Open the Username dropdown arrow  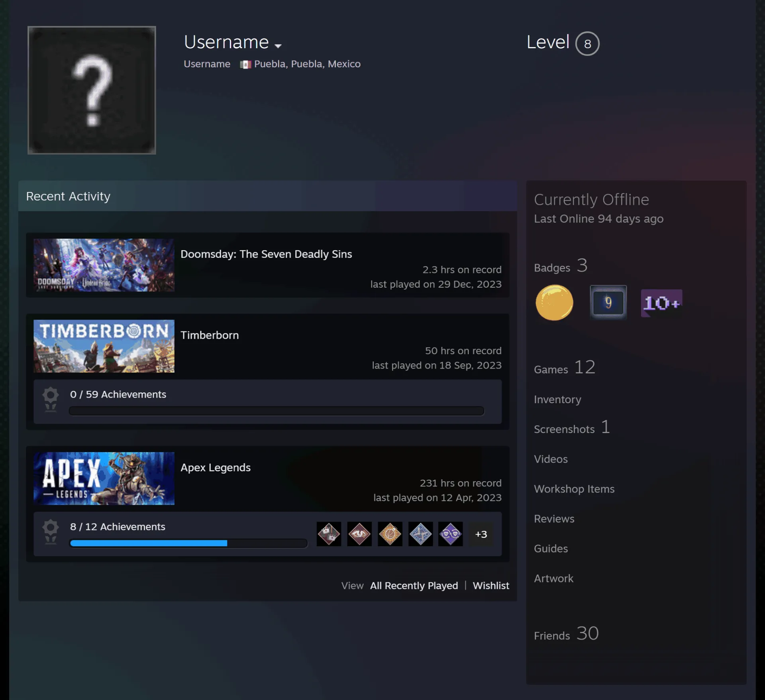click(278, 46)
